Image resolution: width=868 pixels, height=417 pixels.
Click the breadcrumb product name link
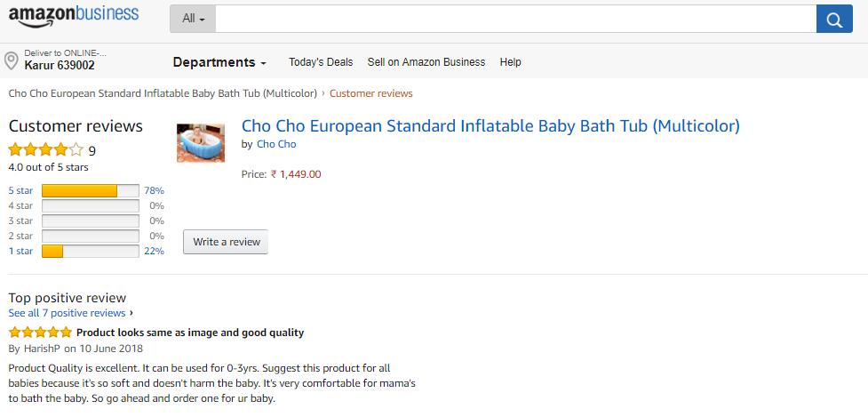tap(163, 93)
